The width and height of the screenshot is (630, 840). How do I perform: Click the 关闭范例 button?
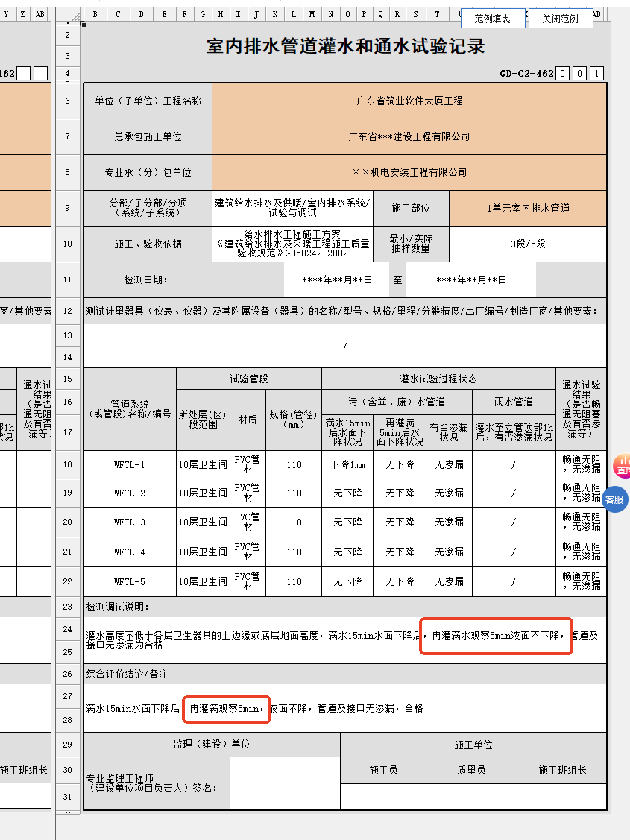[560, 19]
